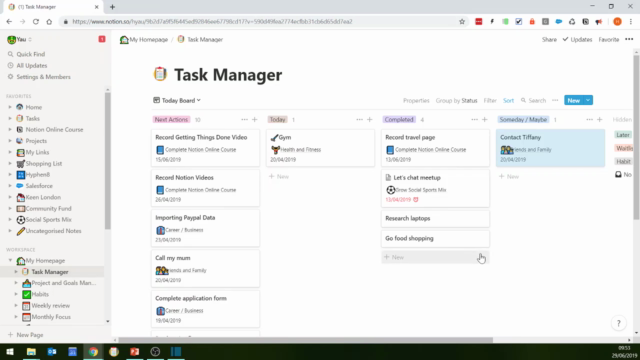The height and width of the screenshot is (360, 640).
Task: Open the page three-dots menu top right
Action: 629,39
